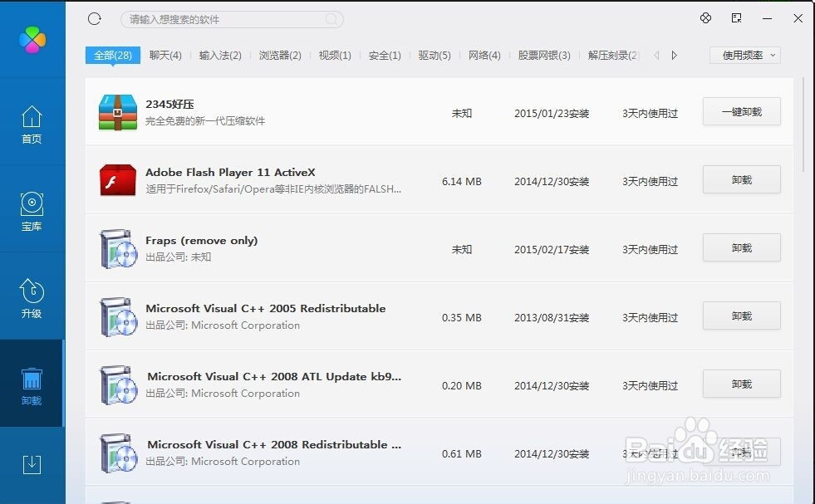Click Visual C++ 2008 ATL Update title

pos(274,376)
